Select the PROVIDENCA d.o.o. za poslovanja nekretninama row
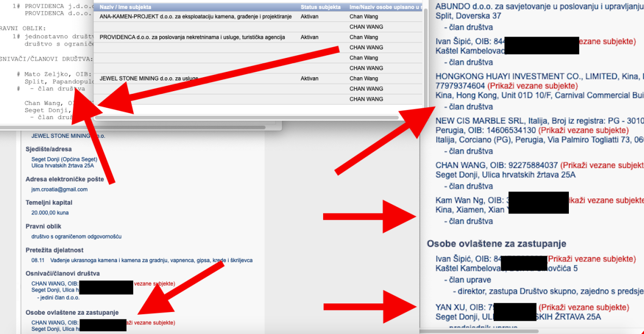644x334 pixels. click(192, 38)
